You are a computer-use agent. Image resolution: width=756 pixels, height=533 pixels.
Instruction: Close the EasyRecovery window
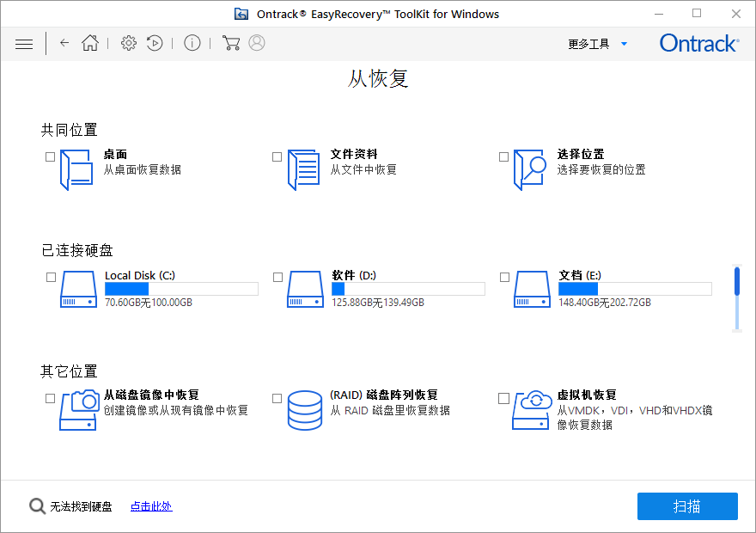735,14
